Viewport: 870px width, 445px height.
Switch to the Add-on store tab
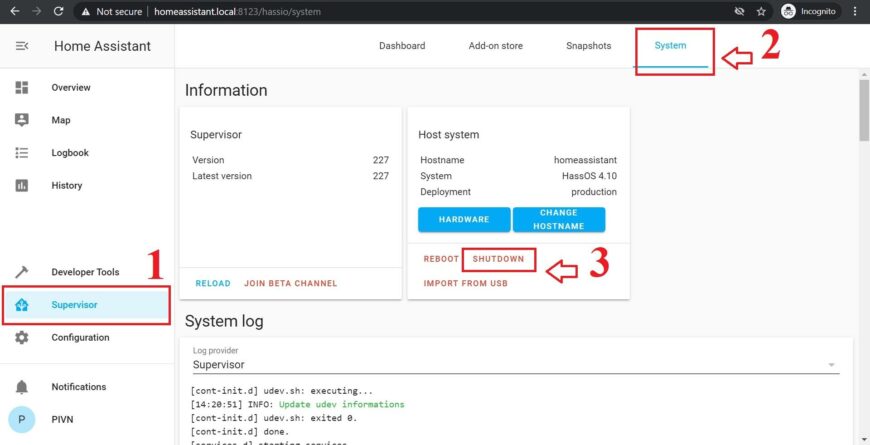tap(495, 46)
